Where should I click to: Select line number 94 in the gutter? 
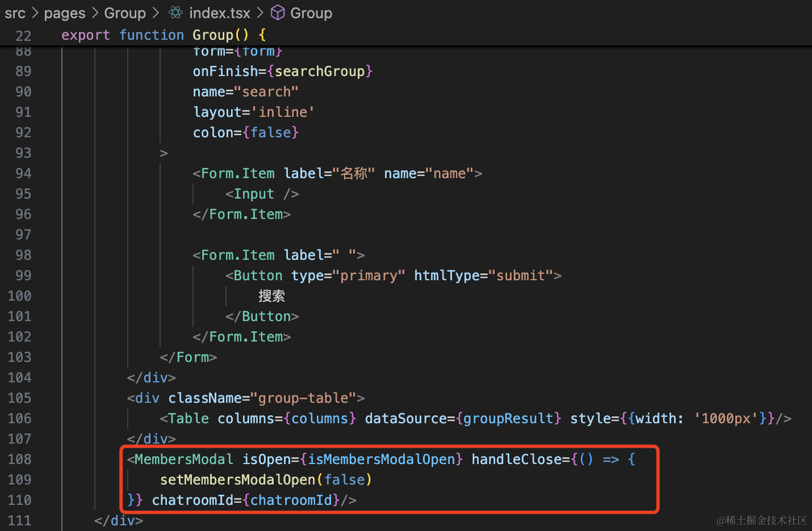coord(23,173)
